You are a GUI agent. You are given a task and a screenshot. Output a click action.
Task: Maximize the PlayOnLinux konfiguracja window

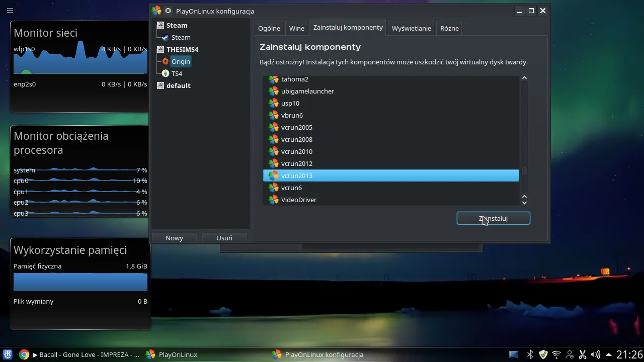pyautogui.click(x=531, y=11)
